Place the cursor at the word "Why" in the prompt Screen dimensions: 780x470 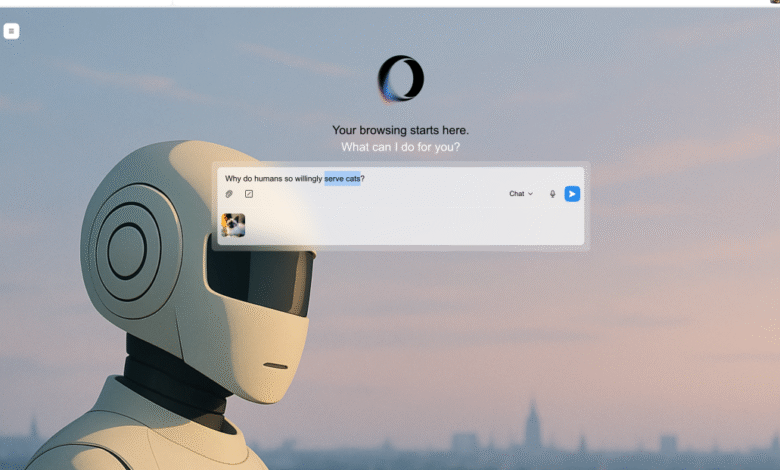(x=233, y=179)
